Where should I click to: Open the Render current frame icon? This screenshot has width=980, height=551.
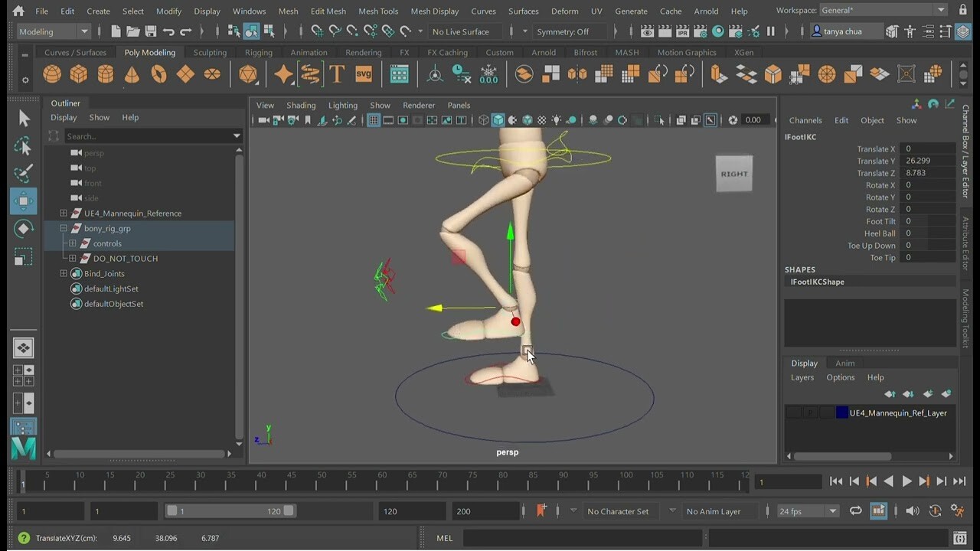[x=665, y=31]
